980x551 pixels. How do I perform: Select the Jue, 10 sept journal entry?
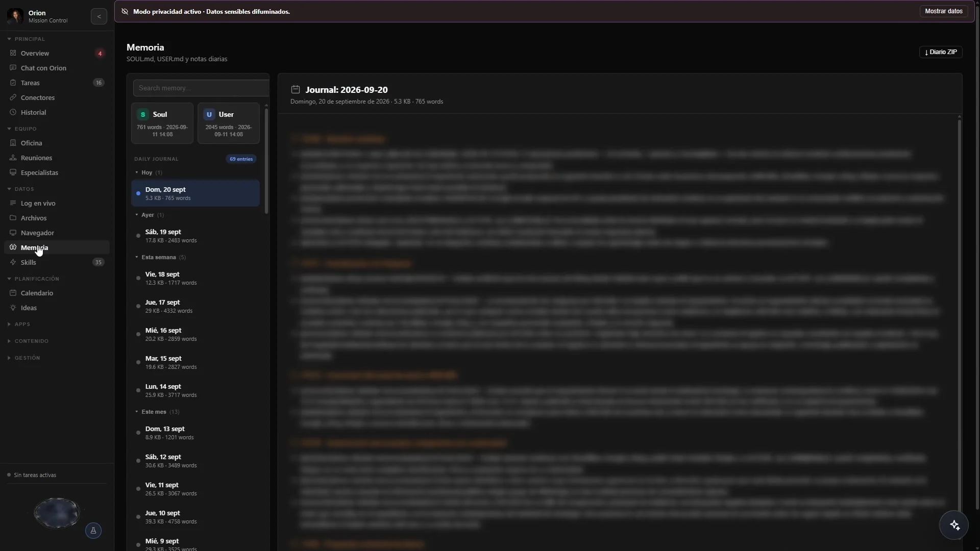pyautogui.click(x=195, y=517)
